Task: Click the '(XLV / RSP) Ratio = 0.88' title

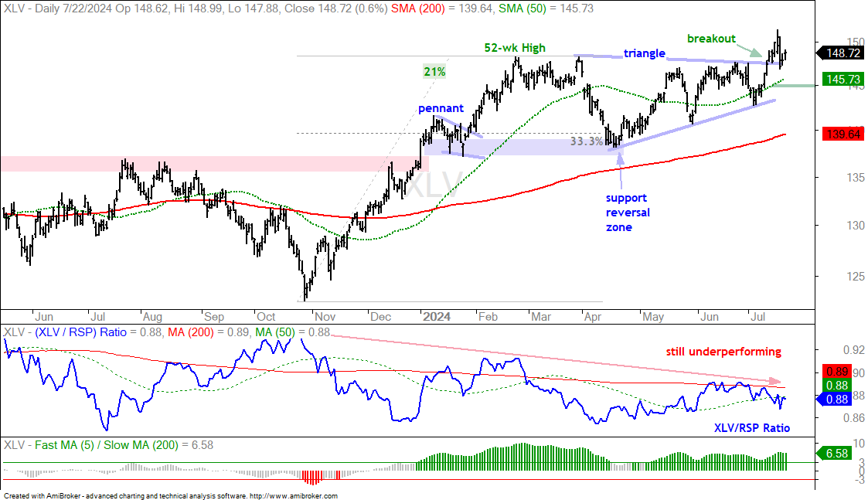Action: (98, 332)
